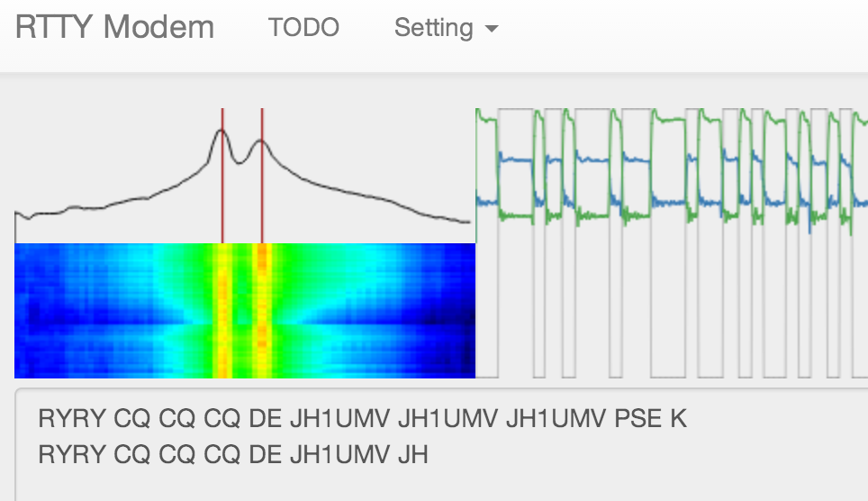
Task: Click the trailing 'JH' on second decoded line
Action: 412,455
